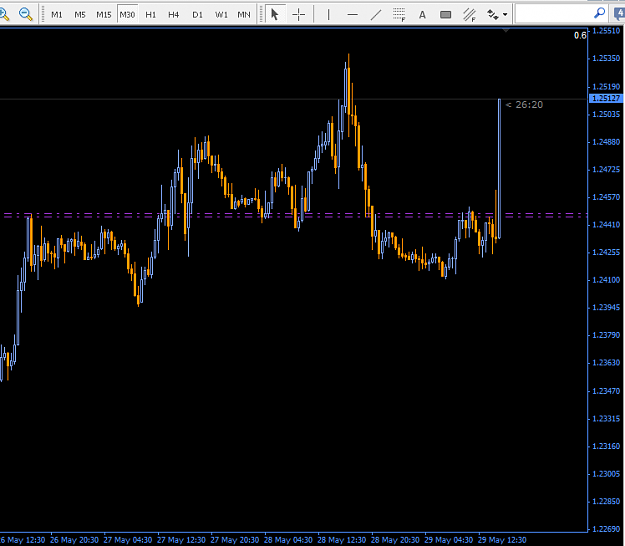Click time axis label 28 May 04:30
625x546 pixels.
(288, 540)
